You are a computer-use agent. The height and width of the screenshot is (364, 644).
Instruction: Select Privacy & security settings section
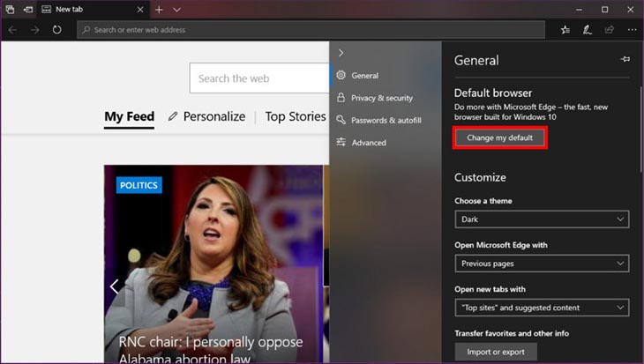[381, 98]
